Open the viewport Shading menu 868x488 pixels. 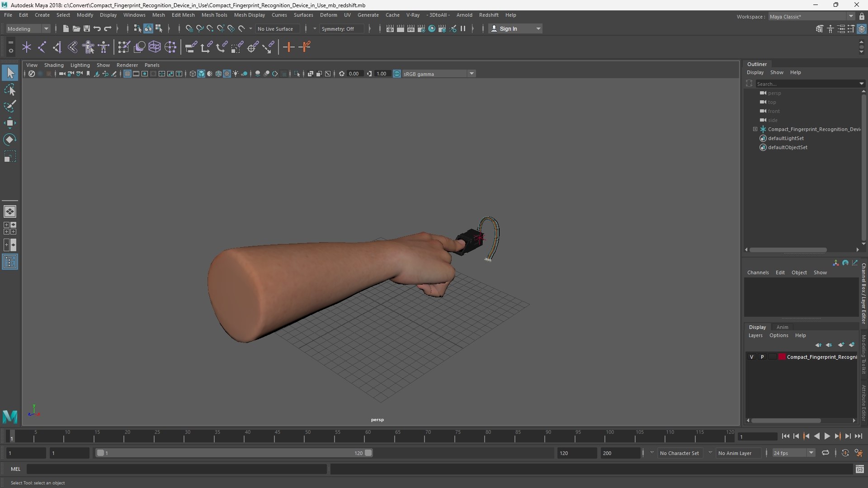(54, 65)
